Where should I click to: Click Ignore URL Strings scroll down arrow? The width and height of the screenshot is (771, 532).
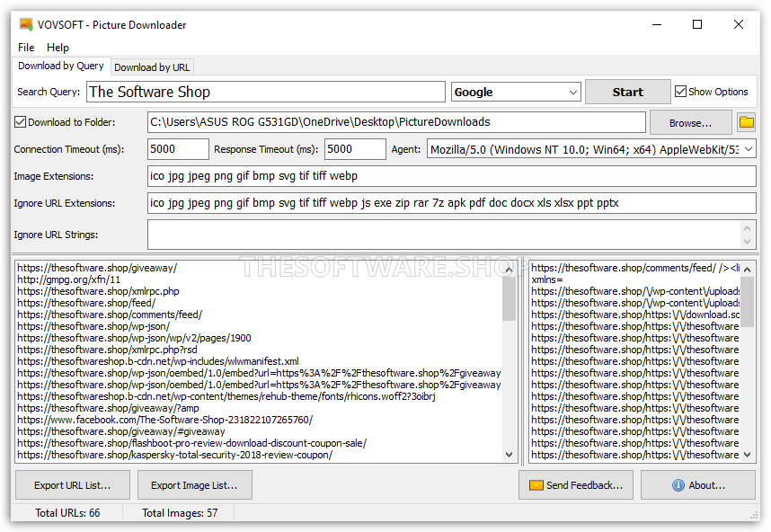[748, 242]
